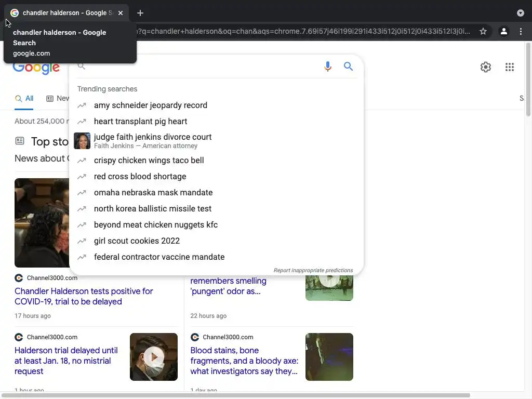Click the voice search microphone icon

pos(327,66)
